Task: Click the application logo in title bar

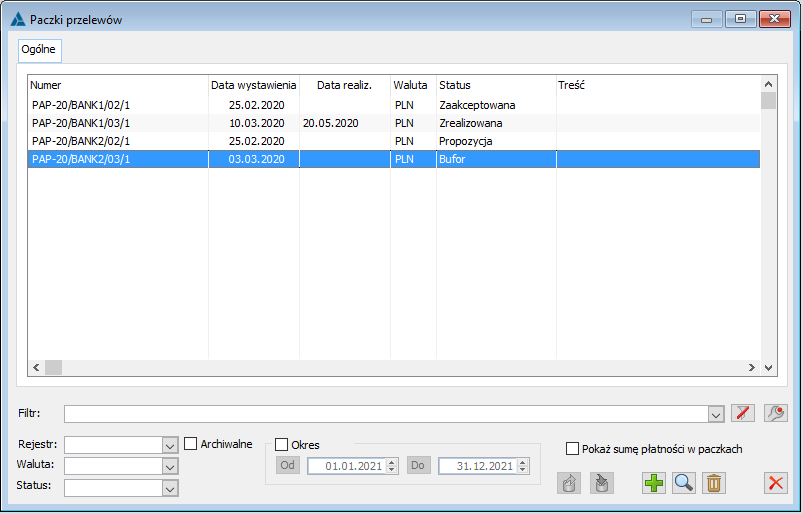Action: pyautogui.click(x=18, y=19)
